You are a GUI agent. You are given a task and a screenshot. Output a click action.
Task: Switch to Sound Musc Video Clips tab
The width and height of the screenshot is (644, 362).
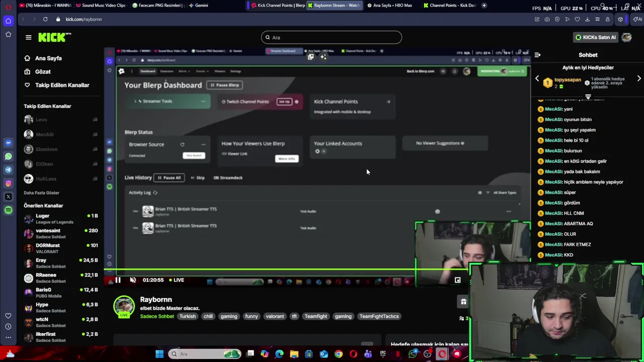[101, 6]
